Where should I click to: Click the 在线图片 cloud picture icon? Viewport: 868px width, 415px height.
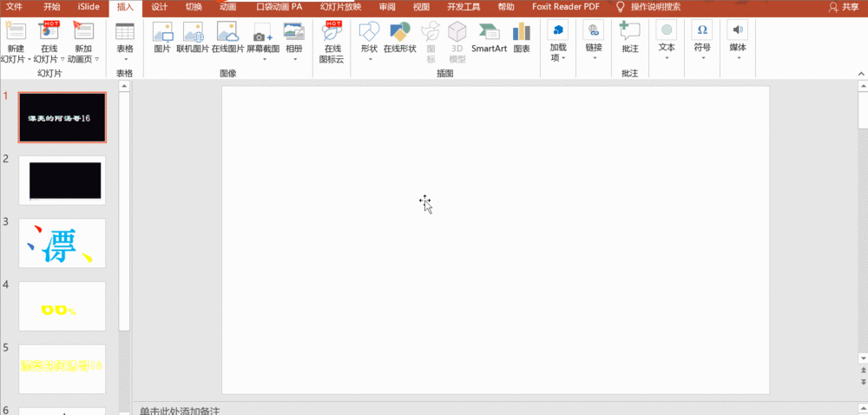coord(227,32)
